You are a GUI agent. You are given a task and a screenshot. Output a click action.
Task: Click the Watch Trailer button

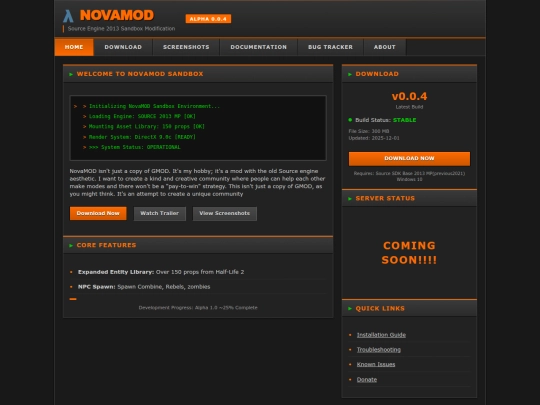coord(159,214)
